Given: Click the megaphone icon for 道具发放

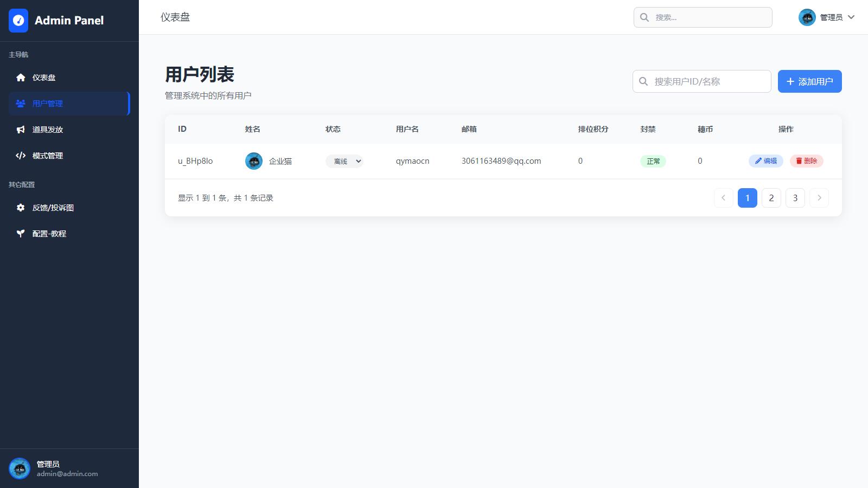Looking at the screenshot, I should coord(21,130).
